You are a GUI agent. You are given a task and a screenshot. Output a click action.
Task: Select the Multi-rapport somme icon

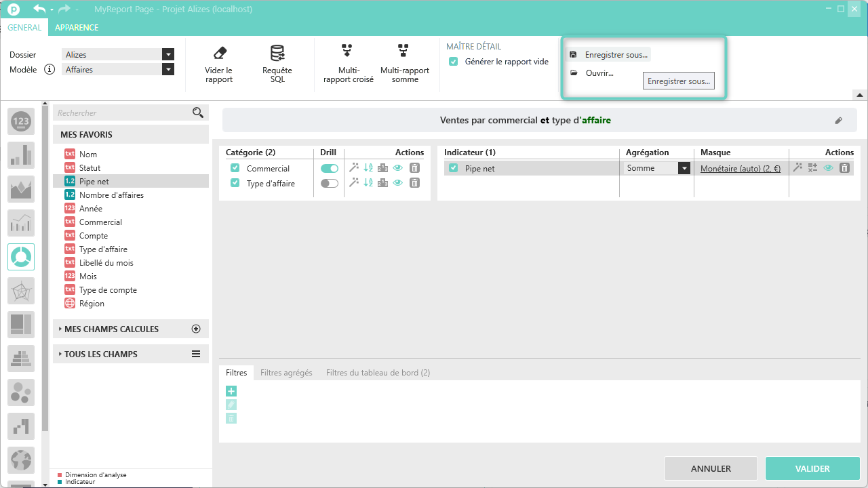point(404,52)
